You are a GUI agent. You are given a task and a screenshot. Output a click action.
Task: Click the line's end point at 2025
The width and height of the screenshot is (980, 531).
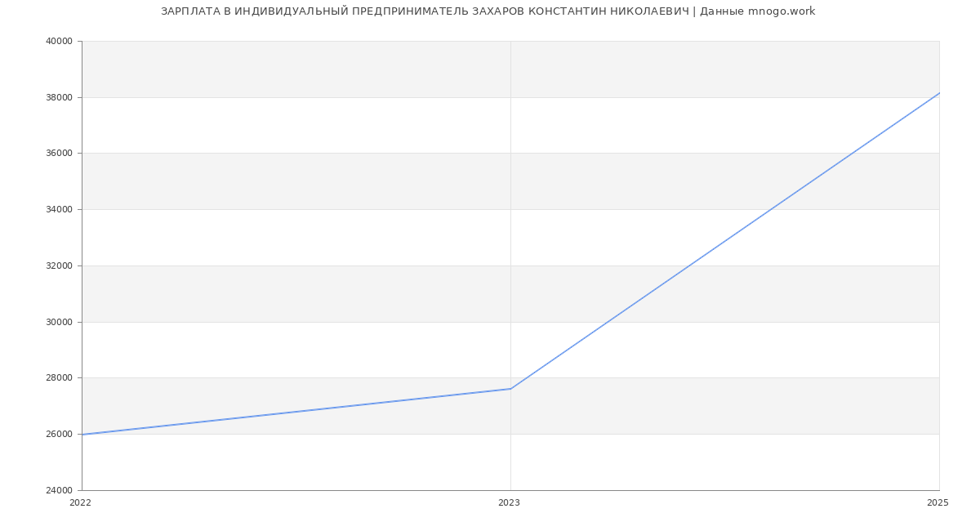[x=938, y=93]
